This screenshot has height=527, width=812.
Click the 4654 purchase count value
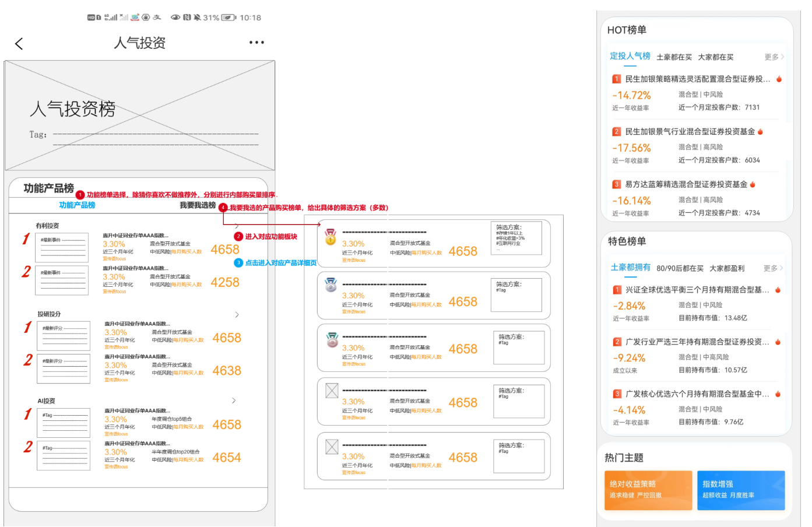point(227,458)
